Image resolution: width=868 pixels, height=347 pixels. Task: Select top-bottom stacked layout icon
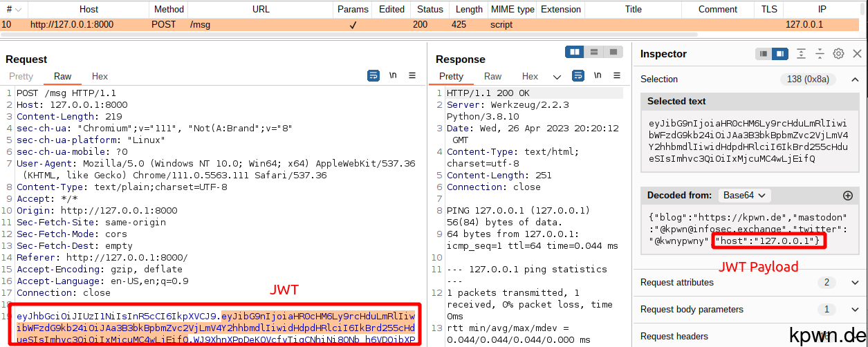coord(593,53)
